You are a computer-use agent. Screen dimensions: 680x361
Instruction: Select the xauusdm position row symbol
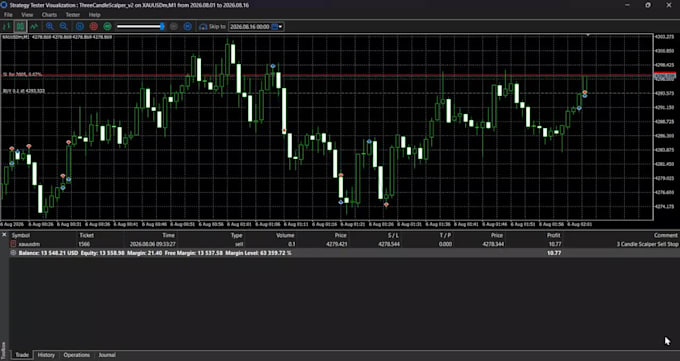pos(29,244)
